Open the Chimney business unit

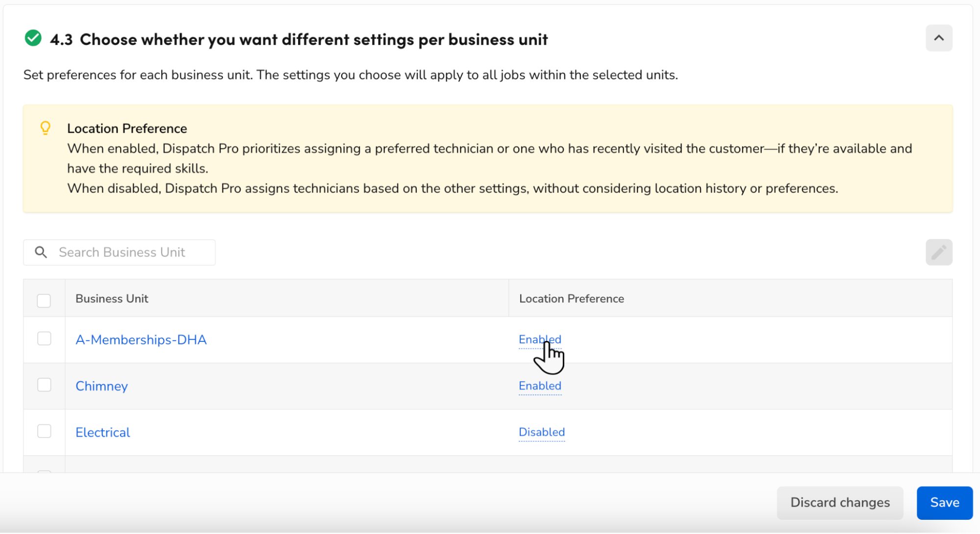pos(101,386)
